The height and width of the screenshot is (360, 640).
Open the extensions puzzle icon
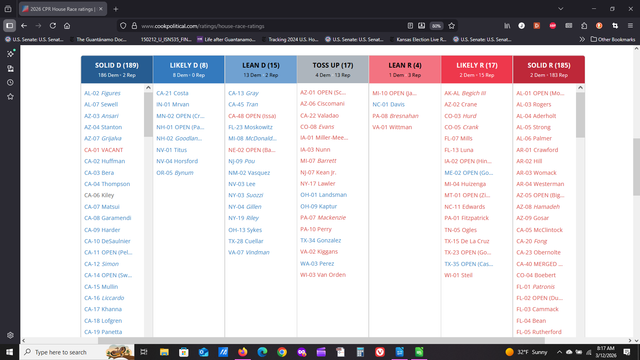coord(584,26)
